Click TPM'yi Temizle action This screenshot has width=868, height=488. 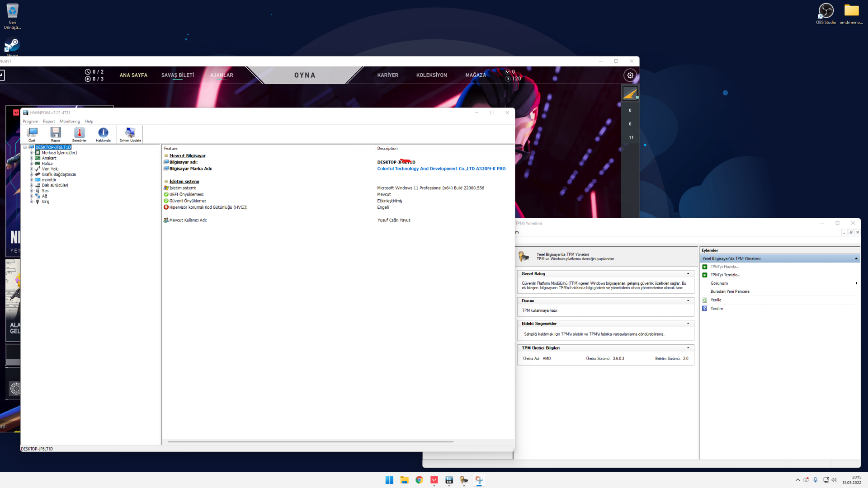coord(725,275)
